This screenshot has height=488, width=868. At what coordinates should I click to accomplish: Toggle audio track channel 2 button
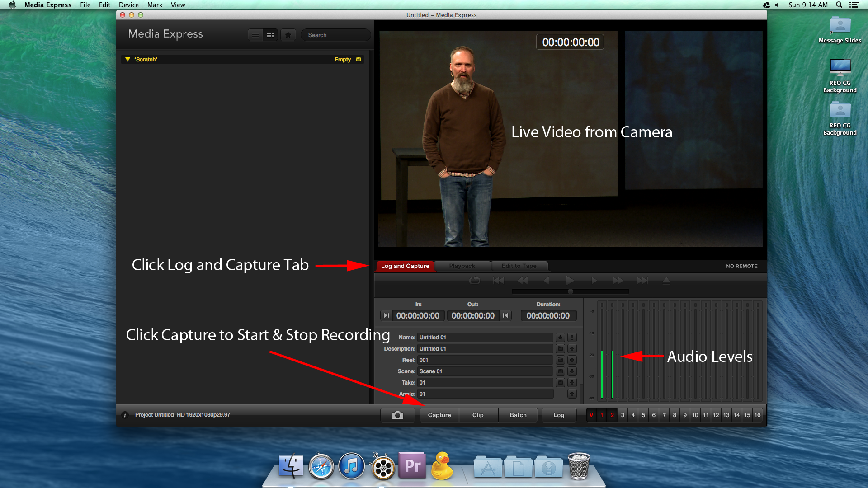[x=612, y=415]
